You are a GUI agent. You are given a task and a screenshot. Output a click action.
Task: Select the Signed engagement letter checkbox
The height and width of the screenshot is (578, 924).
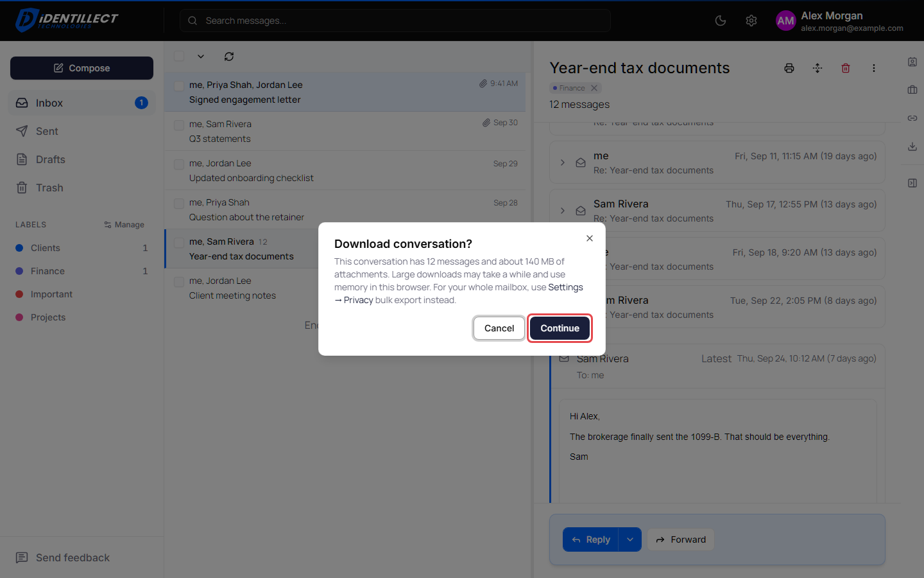(179, 85)
